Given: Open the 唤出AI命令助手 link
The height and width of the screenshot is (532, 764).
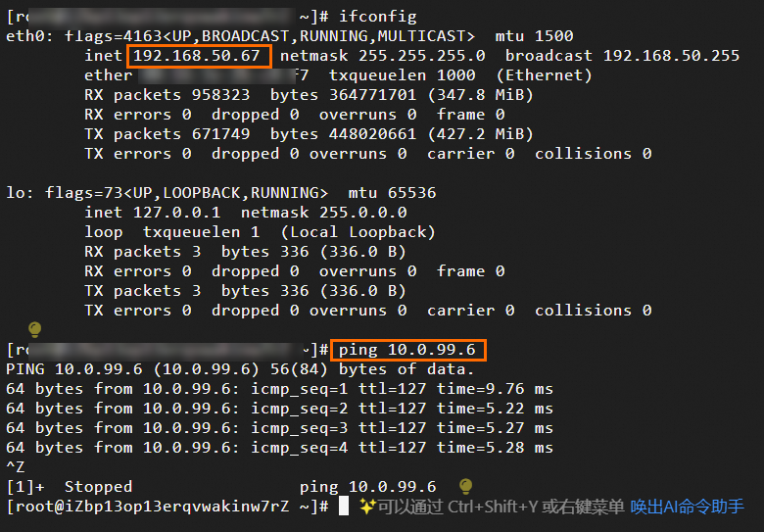Looking at the screenshot, I should pos(687,507).
